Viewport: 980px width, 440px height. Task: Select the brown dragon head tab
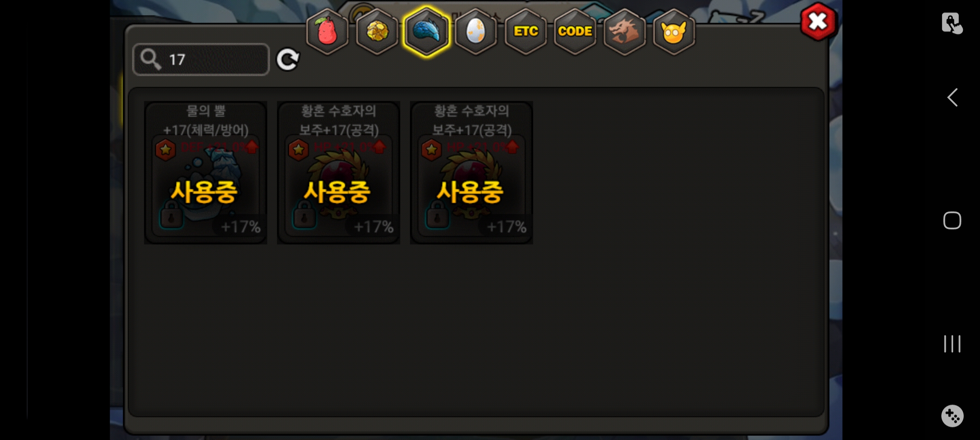point(625,32)
